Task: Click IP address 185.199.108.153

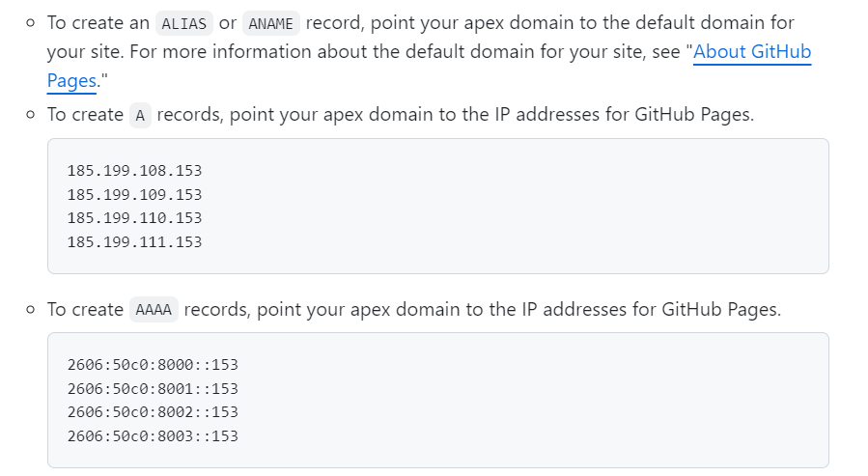Action: 134,171
